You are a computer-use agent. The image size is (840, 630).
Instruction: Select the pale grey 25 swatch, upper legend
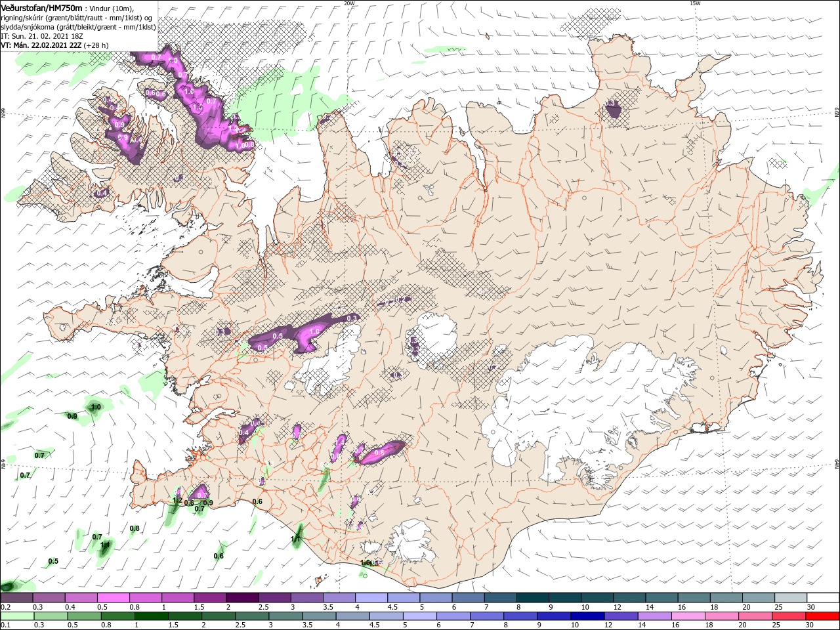click(790, 598)
